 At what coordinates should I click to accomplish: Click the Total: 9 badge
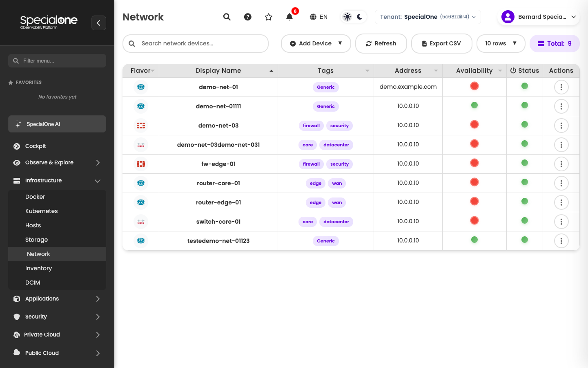click(x=555, y=43)
